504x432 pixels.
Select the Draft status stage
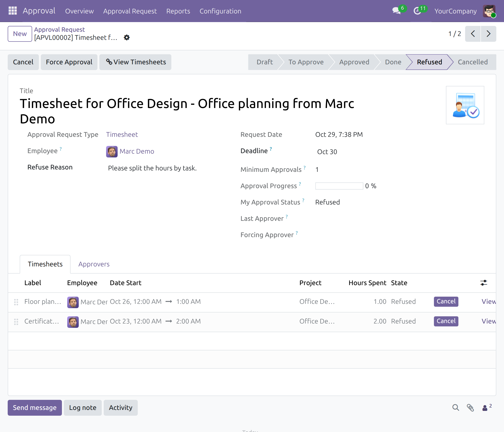[264, 62]
